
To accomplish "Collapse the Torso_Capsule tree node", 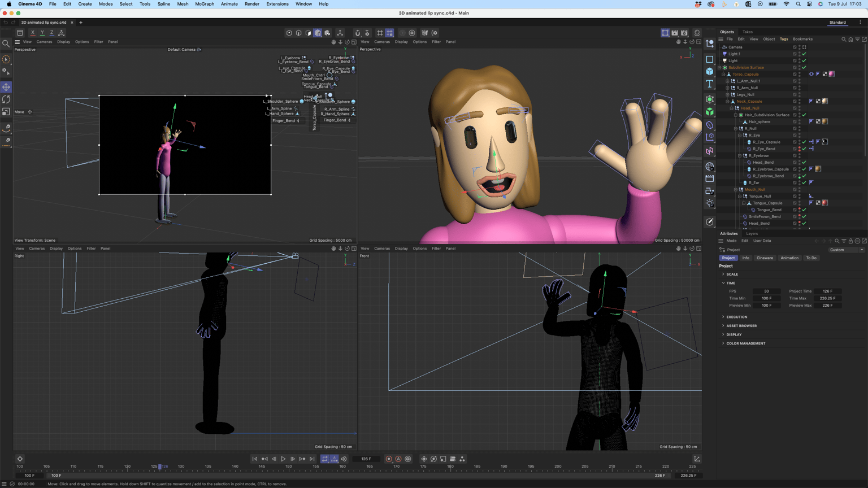I will (723, 74).
